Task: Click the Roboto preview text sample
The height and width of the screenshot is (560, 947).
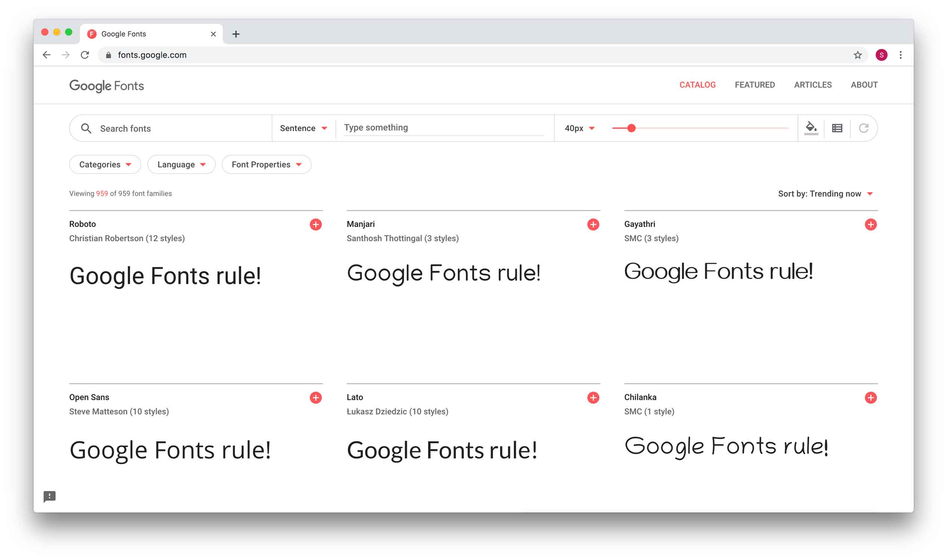Action: (165, 276)
